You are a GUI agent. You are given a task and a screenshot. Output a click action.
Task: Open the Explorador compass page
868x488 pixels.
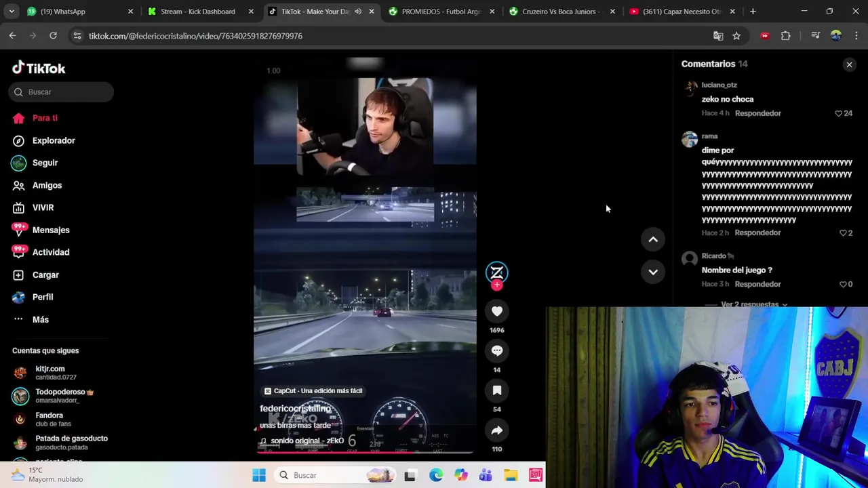point(44,140)
